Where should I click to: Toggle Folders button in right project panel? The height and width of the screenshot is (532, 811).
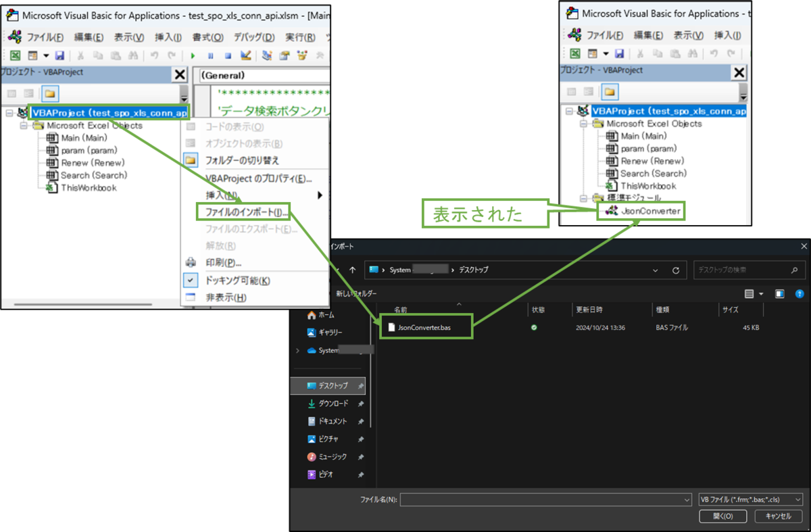(609, 91)
